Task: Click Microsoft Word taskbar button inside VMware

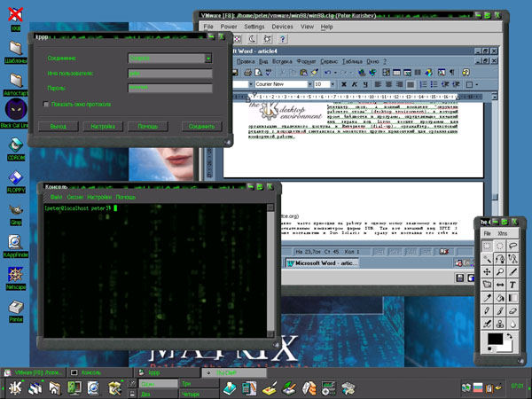Action: tap(322, 263)
